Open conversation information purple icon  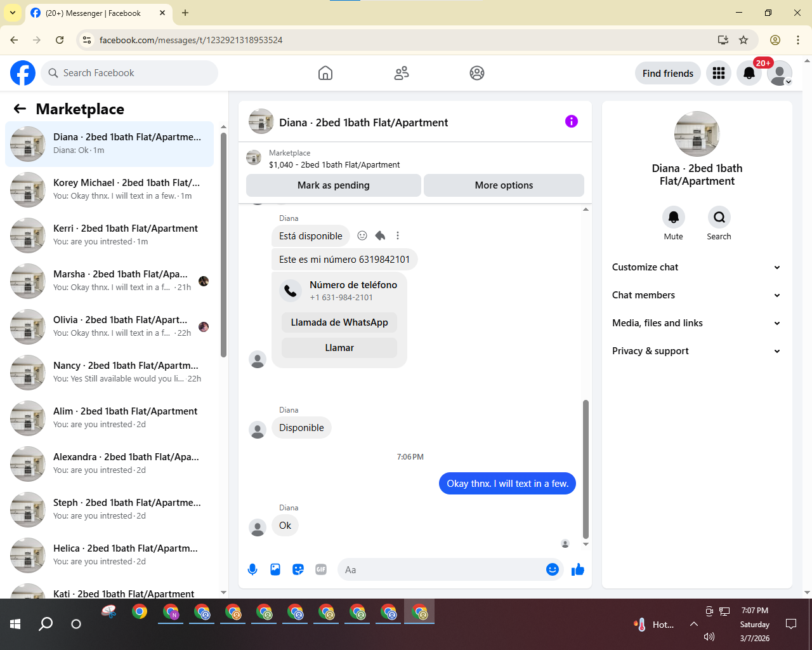[572, 121]
